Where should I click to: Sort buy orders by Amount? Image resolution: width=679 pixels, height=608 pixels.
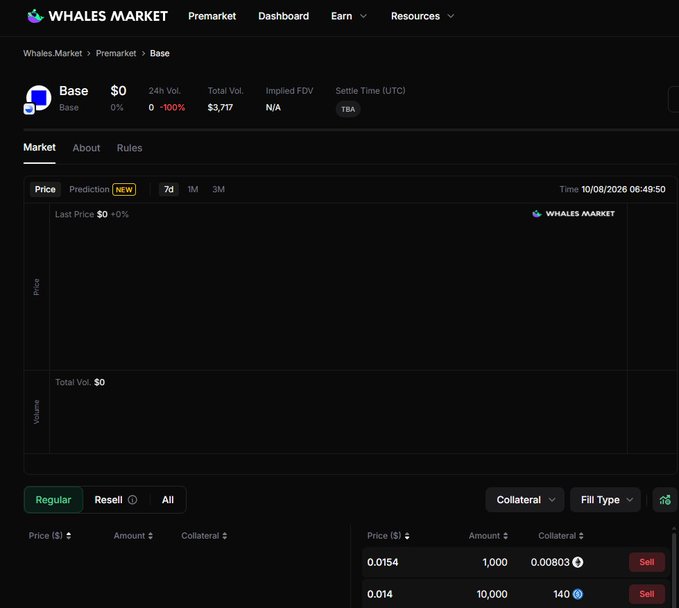[x=133, y=536]
